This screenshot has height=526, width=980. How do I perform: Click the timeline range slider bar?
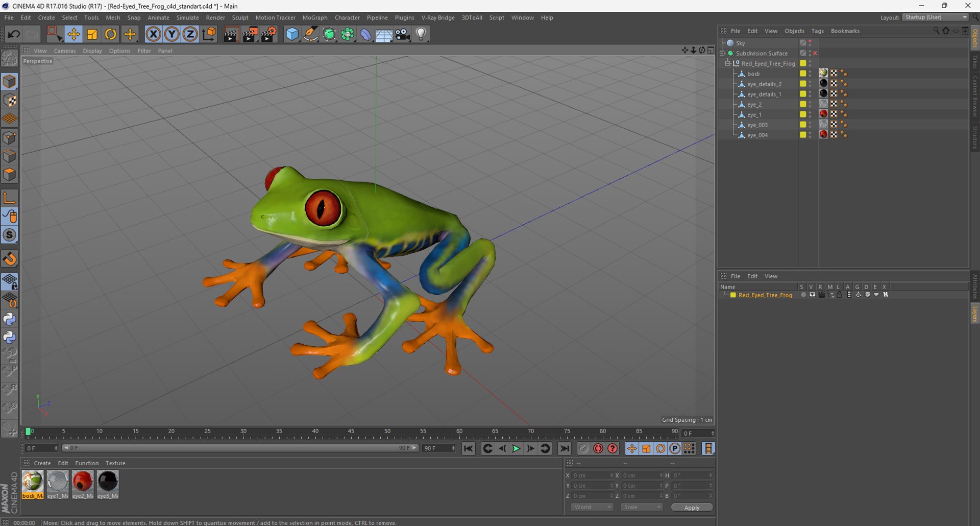240,448
